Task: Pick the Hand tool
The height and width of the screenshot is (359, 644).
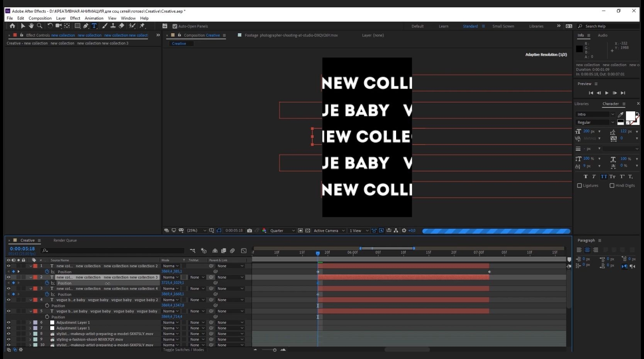Action: (31, 26)
